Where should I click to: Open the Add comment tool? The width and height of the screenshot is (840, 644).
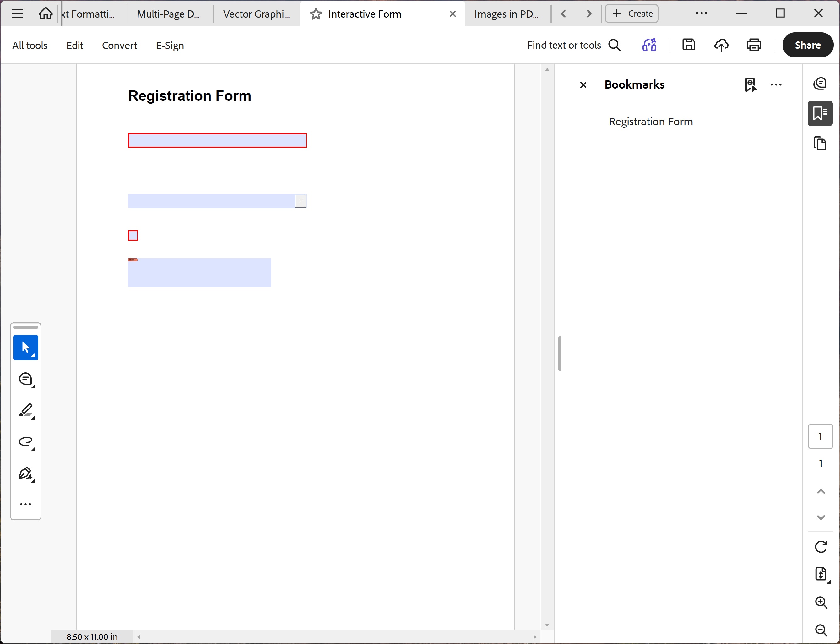point(25,379)
